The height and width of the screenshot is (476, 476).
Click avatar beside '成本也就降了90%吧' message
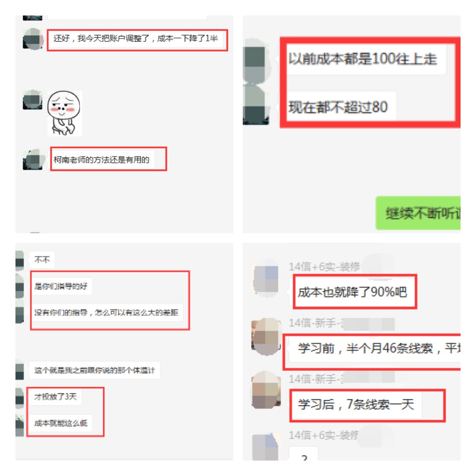pyautogui.click(x=266, y=279)
